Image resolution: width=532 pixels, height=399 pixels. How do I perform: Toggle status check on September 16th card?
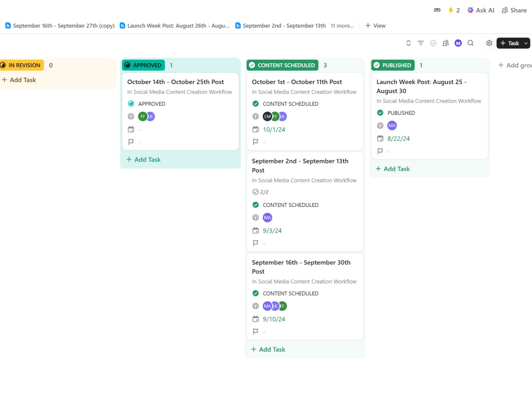click(x=255, y=293)
